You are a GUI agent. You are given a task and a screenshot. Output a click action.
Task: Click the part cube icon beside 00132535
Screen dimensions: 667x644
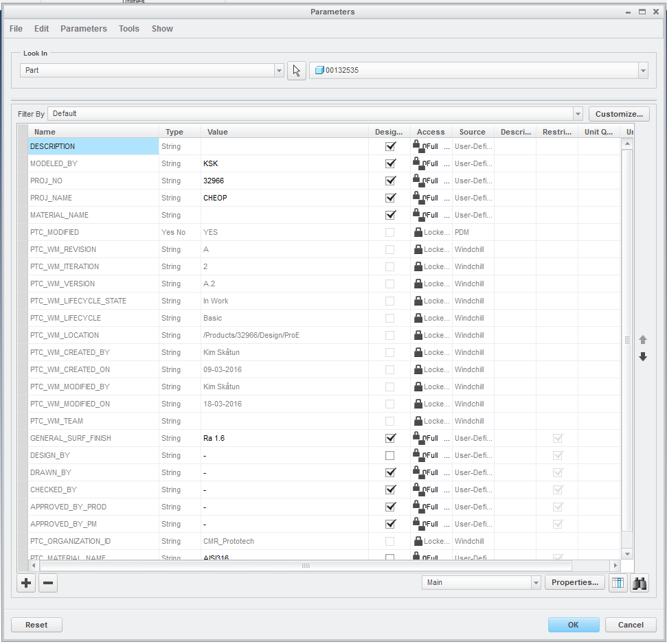coord(319,70)
